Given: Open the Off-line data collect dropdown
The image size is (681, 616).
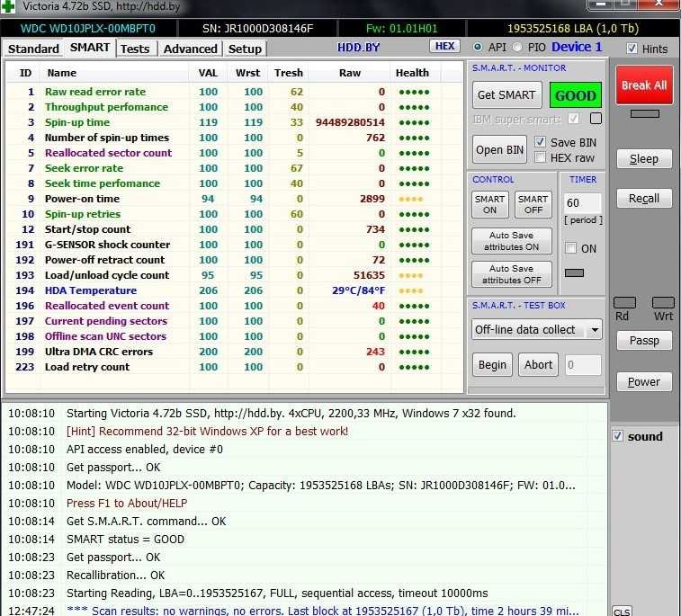Looking at the screenshot, I should pos(536,329).
